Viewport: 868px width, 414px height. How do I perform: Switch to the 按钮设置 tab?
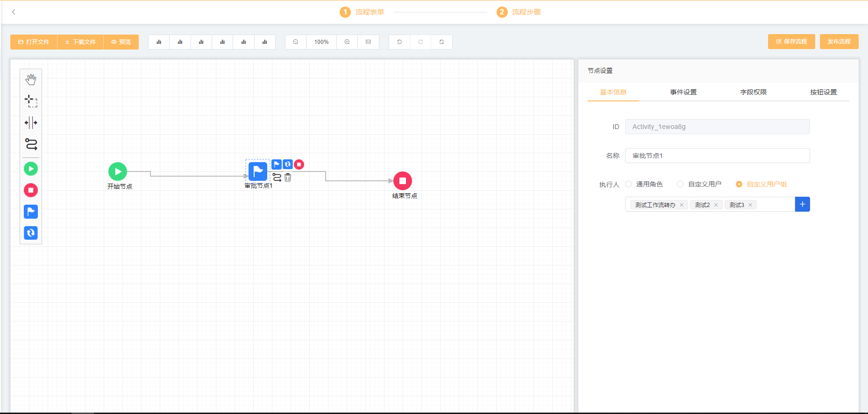(x=823, y=92)
